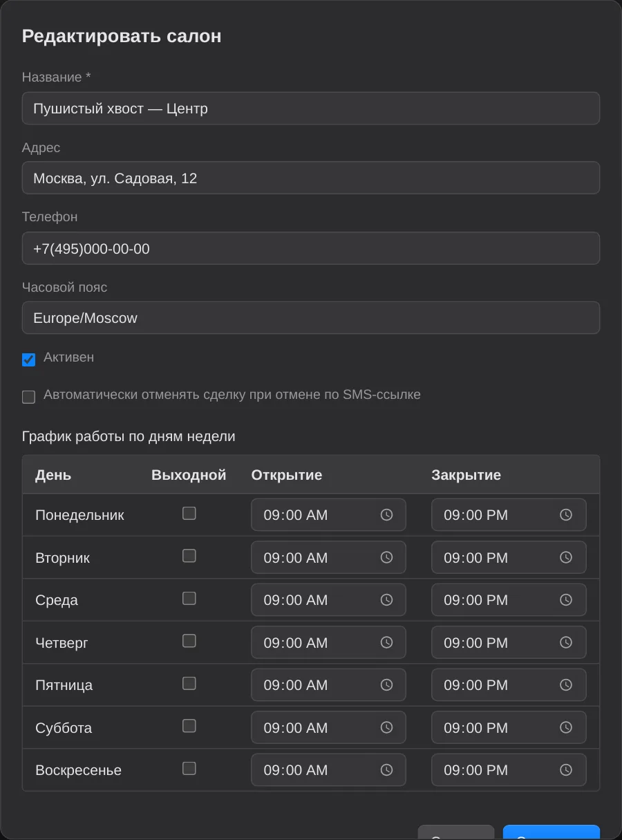This screenshot has height=840, width=622.
Task: Click the "Выходной" column header
Action: pos(189,475)
